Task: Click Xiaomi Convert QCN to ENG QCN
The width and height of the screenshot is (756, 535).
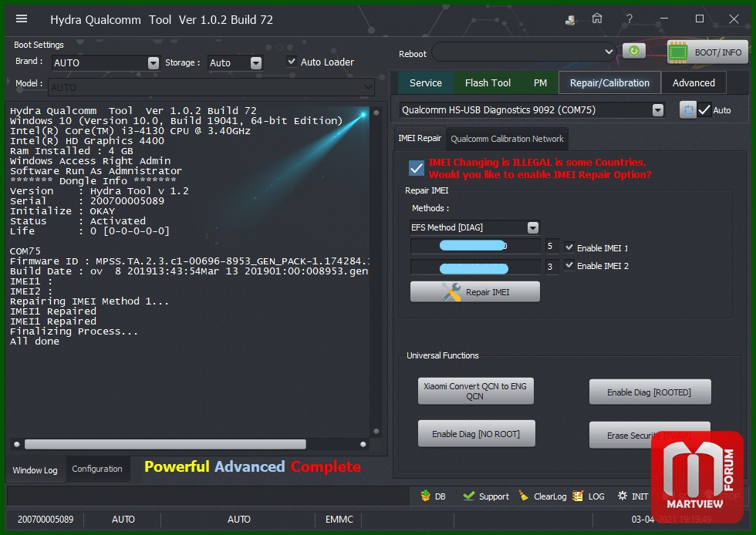Action: (x=475, y=391)
